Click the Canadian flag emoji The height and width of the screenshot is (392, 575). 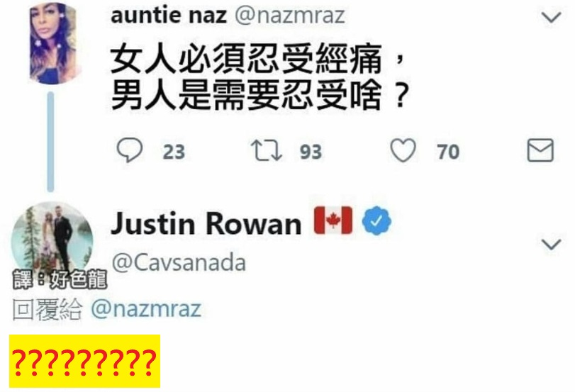click(333, 220)
